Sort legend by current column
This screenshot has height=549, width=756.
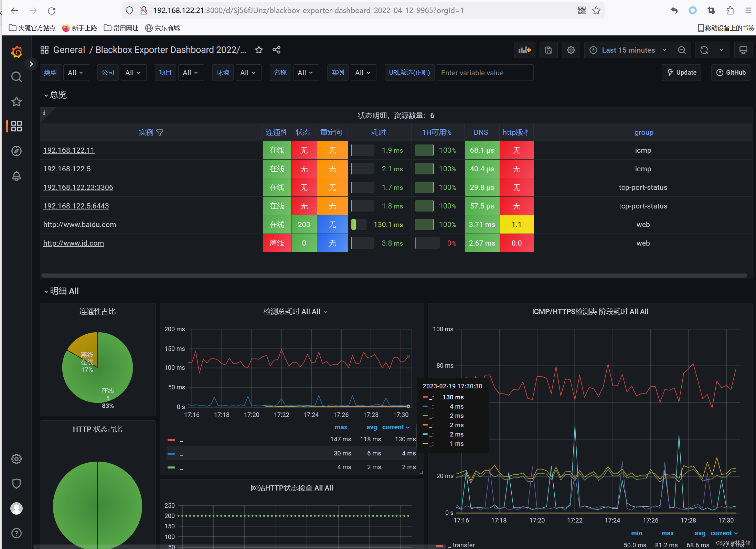coord(396,427)
